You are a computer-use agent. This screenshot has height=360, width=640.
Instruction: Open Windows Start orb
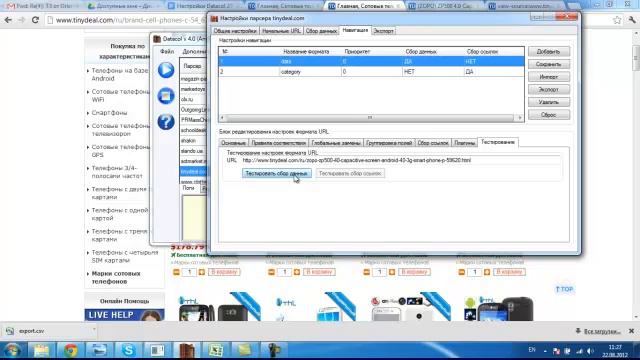coord(12,350)
